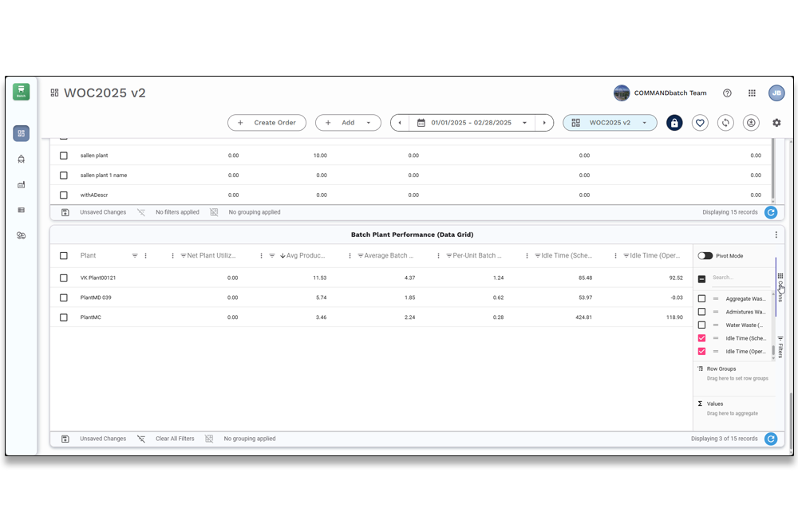This screenshot has height=532, width=798.
Task: Favorite dashboard with the heart icon
Action: (700, 123)
